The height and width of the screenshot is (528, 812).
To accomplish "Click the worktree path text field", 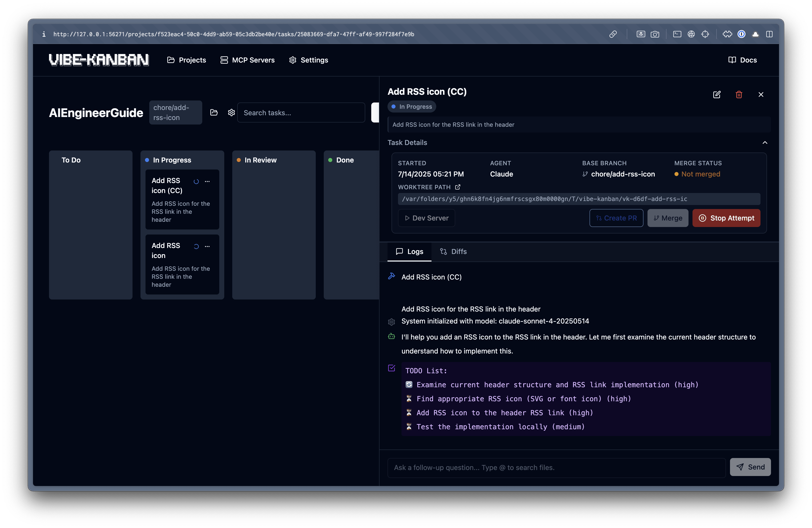I will (579, 199).
